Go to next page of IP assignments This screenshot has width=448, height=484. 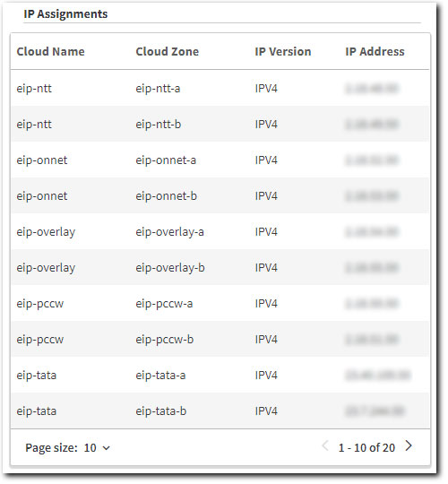tap(409, 445)
